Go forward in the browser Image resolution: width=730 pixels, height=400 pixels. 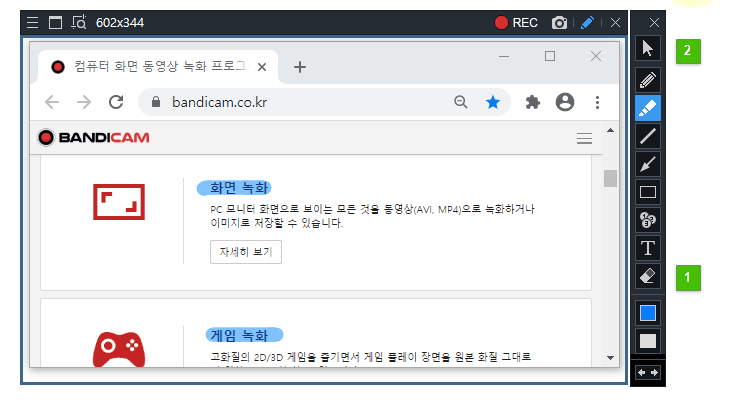pos(84,102)
